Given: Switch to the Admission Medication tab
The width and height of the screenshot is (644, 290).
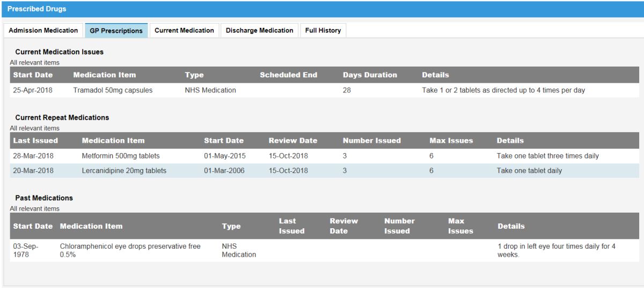Looking at the screenshot, I should (x=43, y=31).
